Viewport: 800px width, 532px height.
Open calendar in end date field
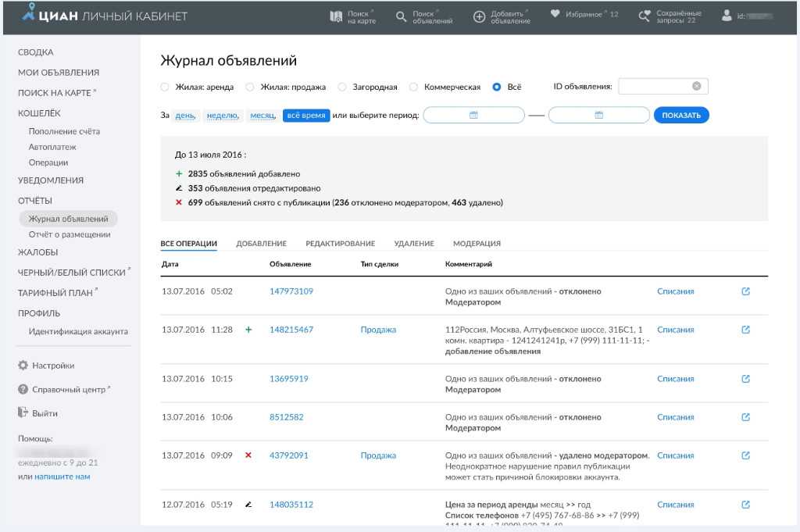[x=599, y=116]
